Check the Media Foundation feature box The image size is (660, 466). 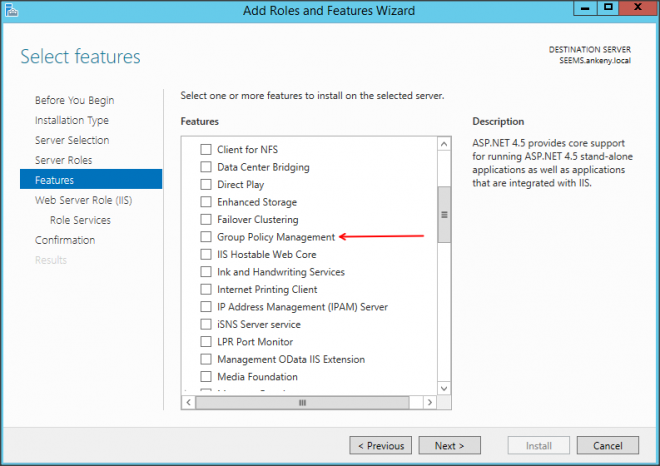[x=206, y=377]
